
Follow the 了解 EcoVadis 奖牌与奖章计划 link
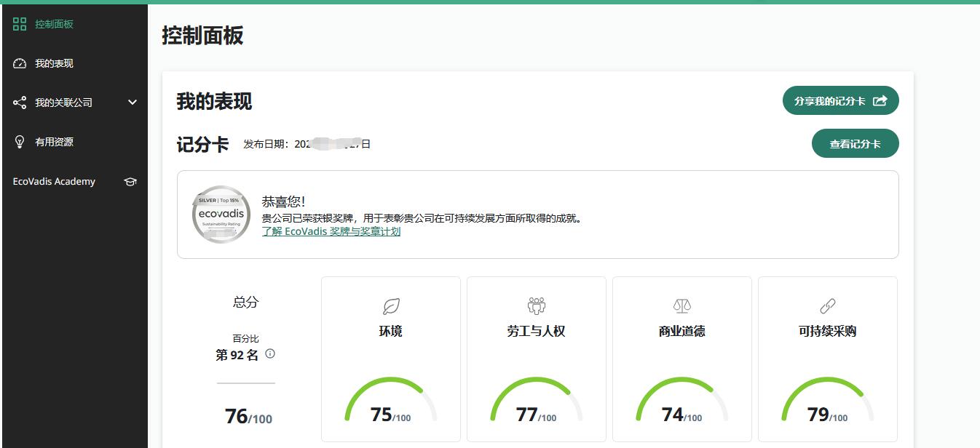(x=331, y=231)
